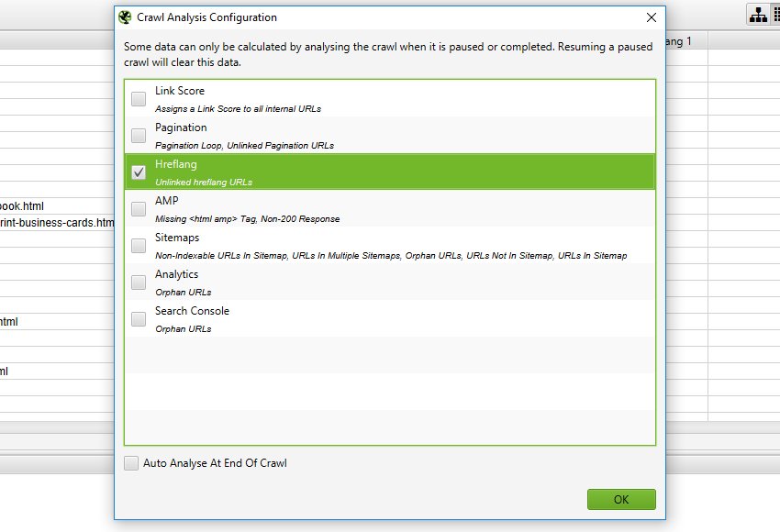Select the print-business-cards.htm URL row
The width and height of the screenshot is (780, 532).
pyautogui.click(x=57, y=223)
